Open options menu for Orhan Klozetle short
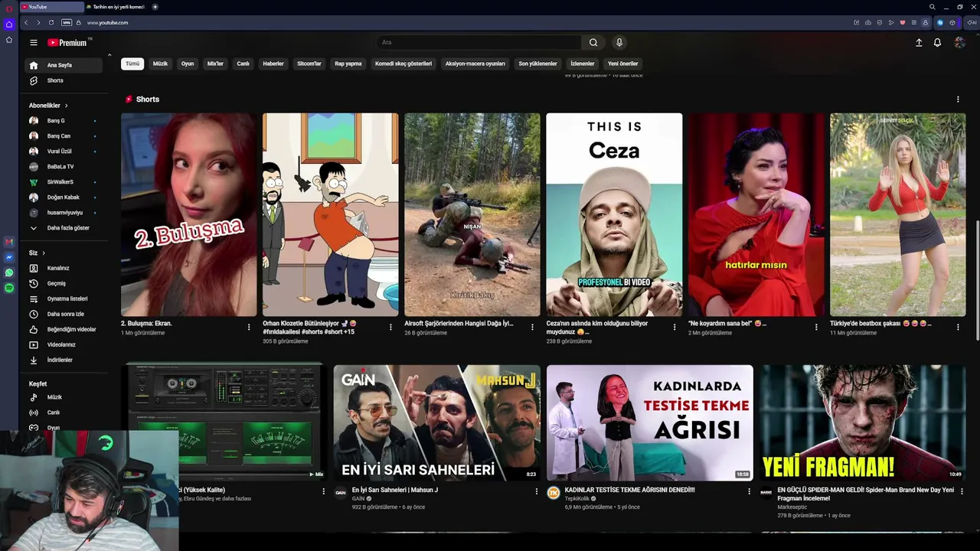Image resolution: width=980 pixels, height=551 pixels. click(390, 327)
